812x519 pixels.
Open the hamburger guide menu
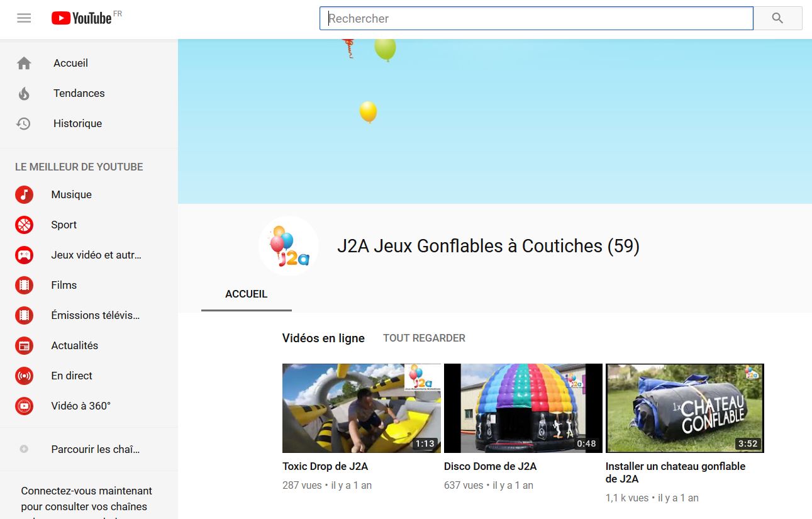(x=24, y=18)
